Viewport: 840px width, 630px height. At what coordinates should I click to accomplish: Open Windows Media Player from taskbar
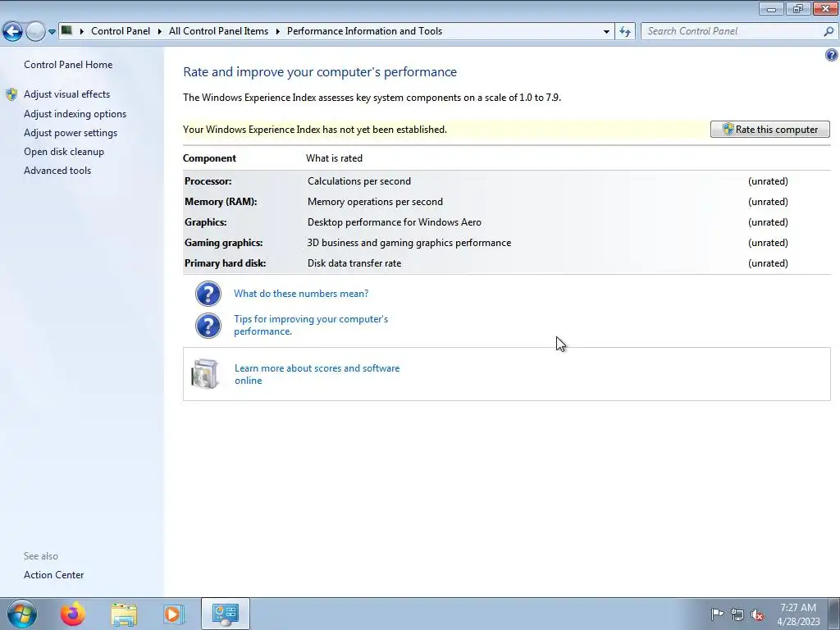click(x=173, y=614)
